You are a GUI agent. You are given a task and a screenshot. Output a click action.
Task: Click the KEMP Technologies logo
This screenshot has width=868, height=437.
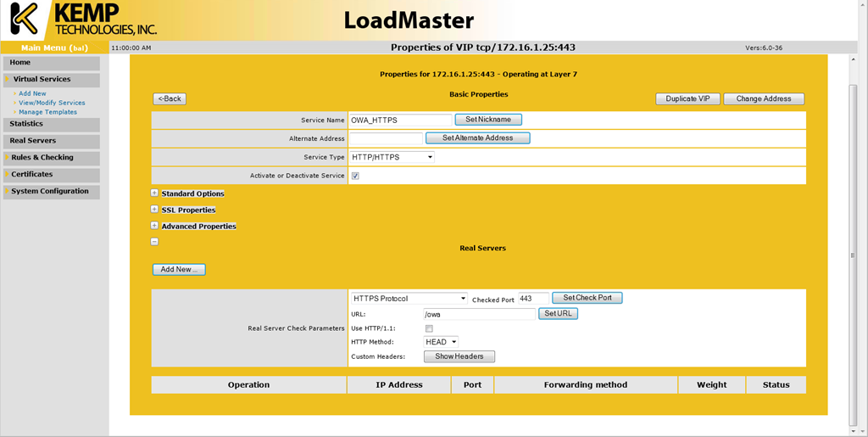[84, 19]
